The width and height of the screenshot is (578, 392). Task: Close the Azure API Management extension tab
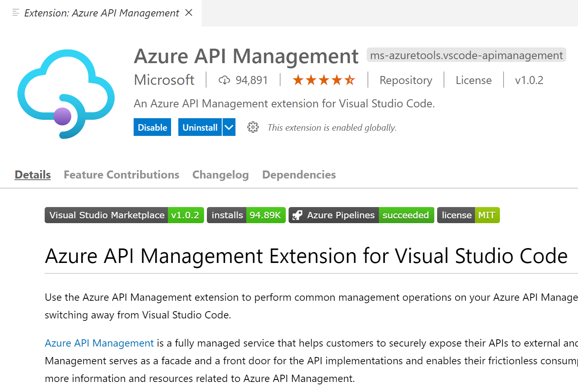point(189,13)
